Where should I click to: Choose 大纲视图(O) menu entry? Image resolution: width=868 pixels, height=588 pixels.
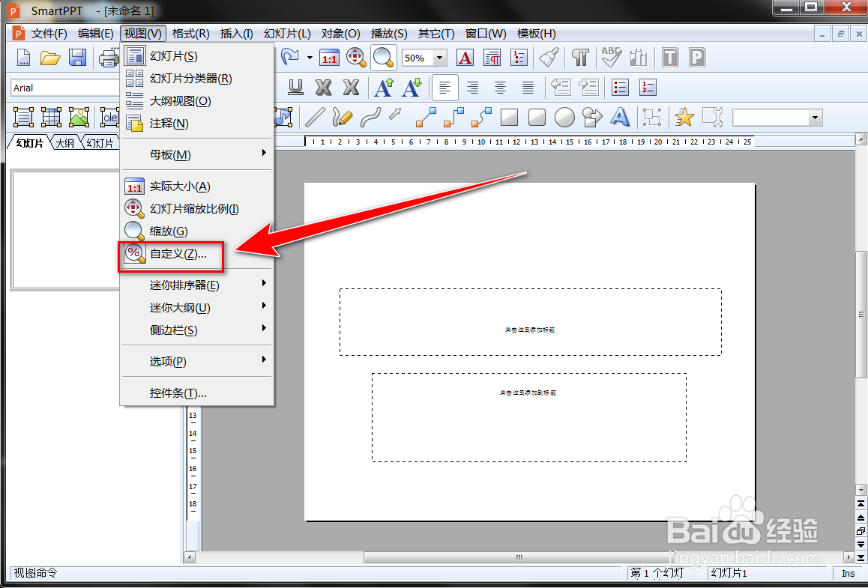pyautogui.click(x=197, y=101)
